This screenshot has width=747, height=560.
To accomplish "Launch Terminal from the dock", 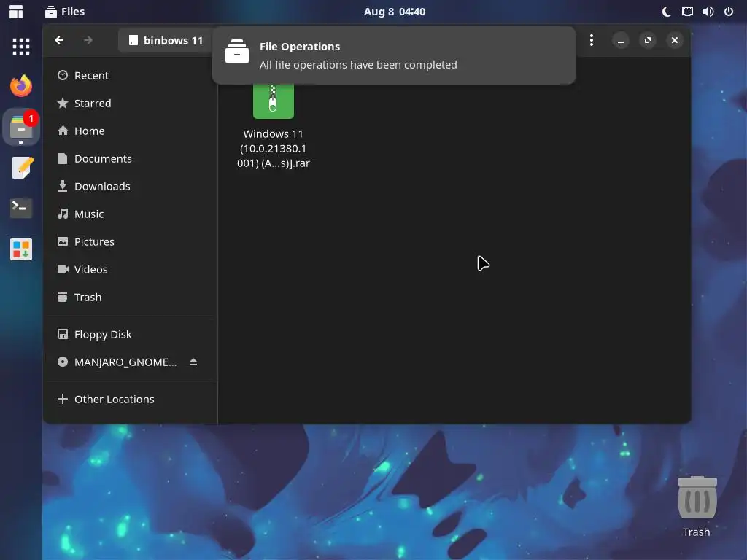I will [21, 208].
